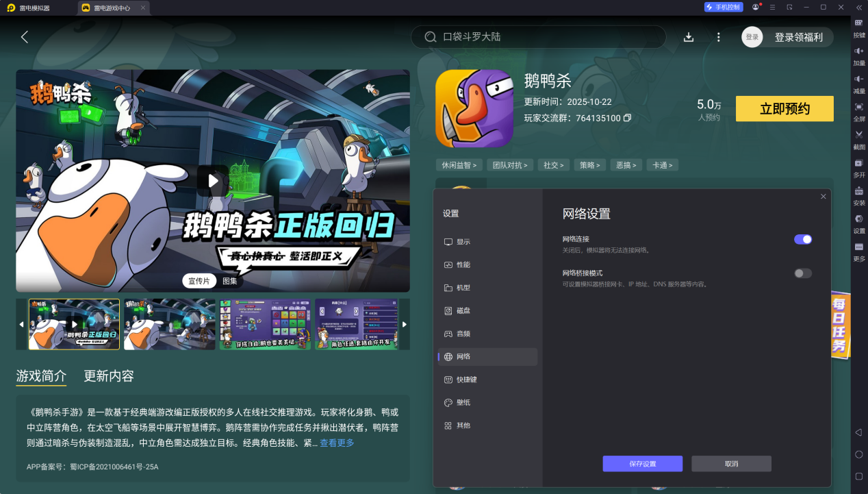868x494 pixels.
Task: Click the 立即预约 reservation button
Action: [x=784, y=108]
